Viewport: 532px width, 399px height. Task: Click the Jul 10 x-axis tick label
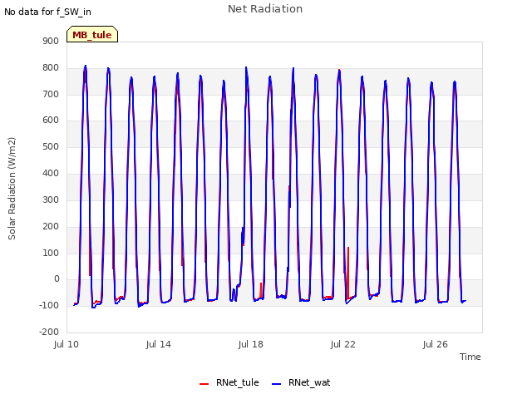[66, 344]
